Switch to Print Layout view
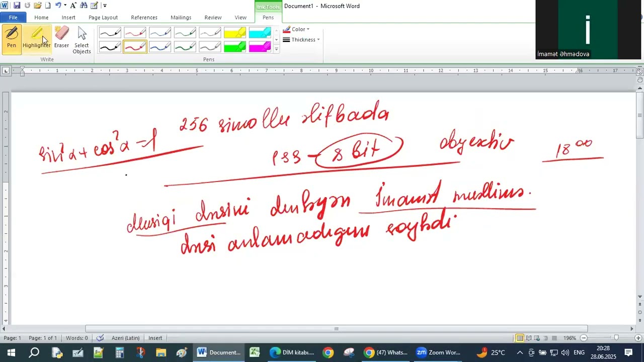Screen dimensions: 644x362 520,338
